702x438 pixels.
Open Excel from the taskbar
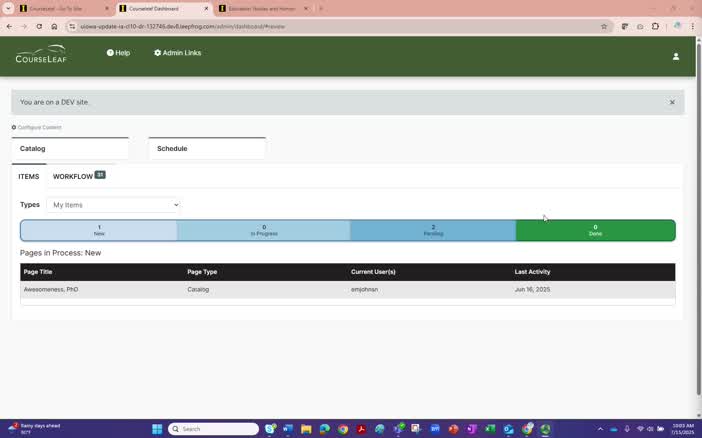click(x=490, y=429)
